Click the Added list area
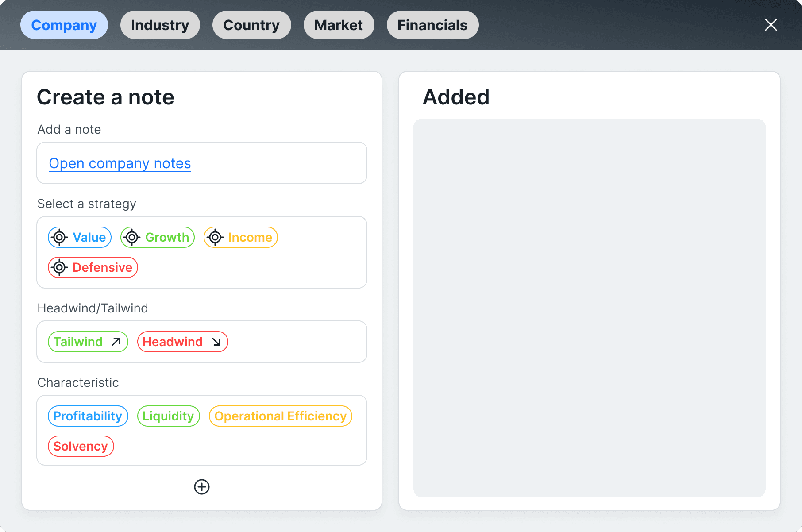802x532 pixels. (590, 308)
